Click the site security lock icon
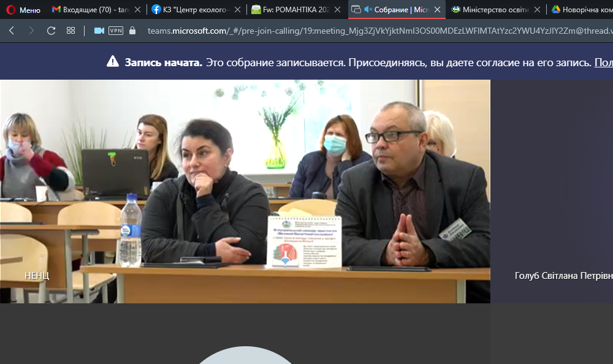Viewport: 613px width, 364px height. 132,31
